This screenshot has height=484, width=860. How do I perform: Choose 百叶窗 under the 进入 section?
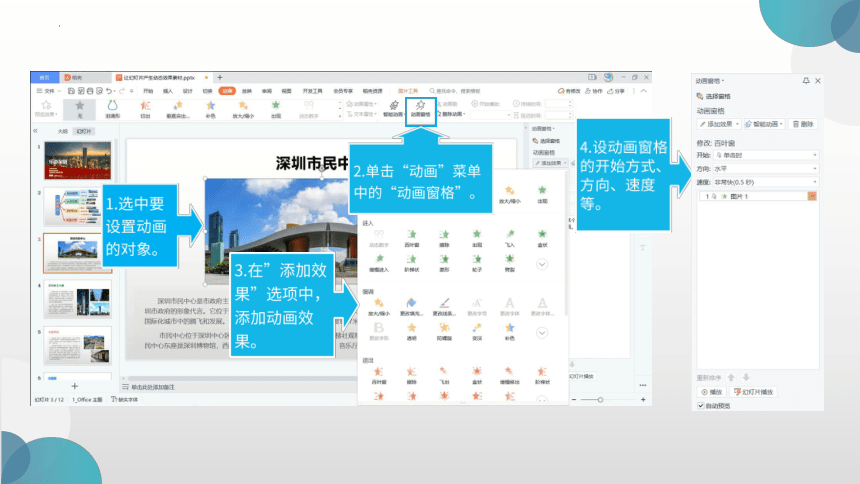412,238
